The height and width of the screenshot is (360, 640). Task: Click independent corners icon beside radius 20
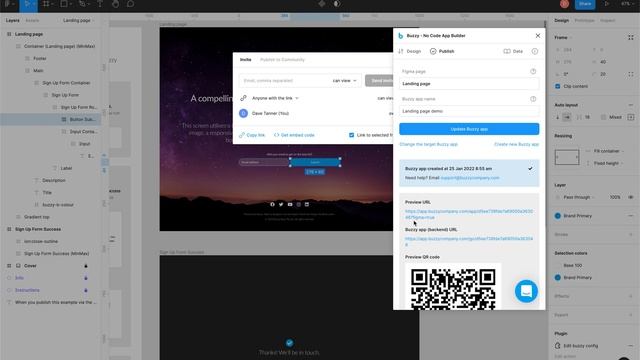pyautogui.click(x=631, y=74)
